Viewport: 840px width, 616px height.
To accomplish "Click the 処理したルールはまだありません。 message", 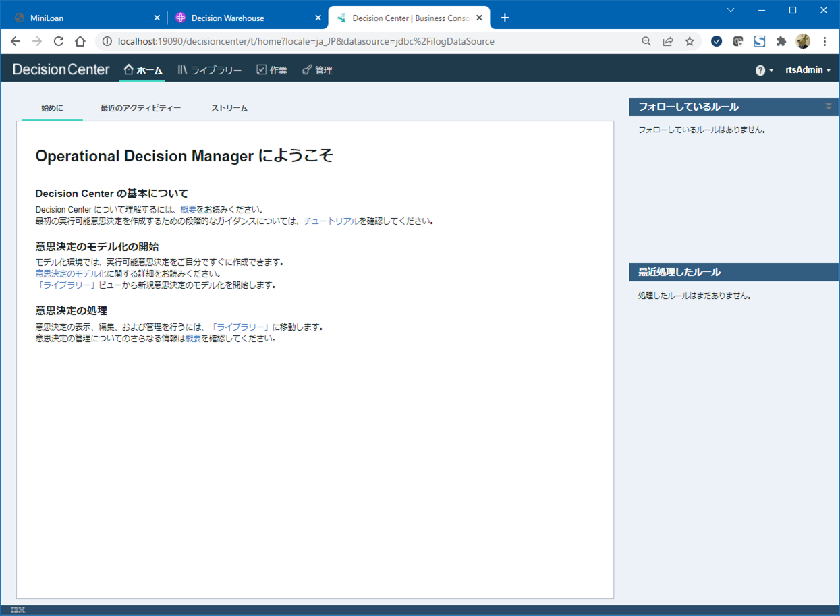I will point(695,296).
